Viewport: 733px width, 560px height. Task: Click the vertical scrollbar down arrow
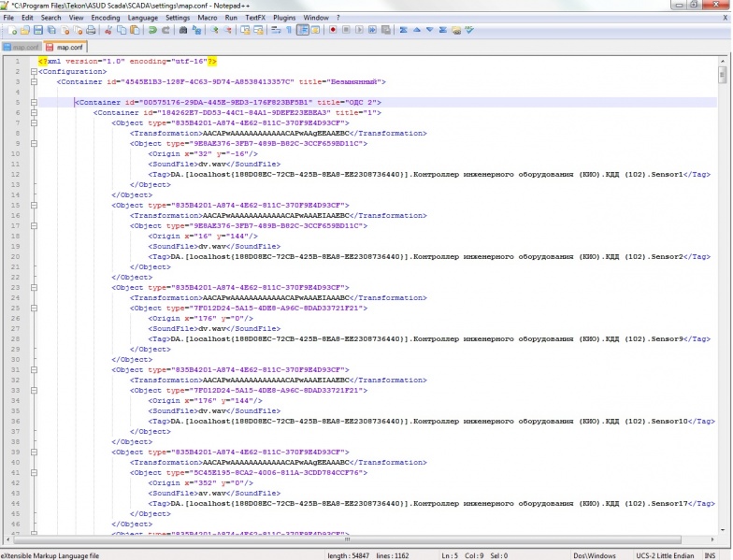coord(723,531)
